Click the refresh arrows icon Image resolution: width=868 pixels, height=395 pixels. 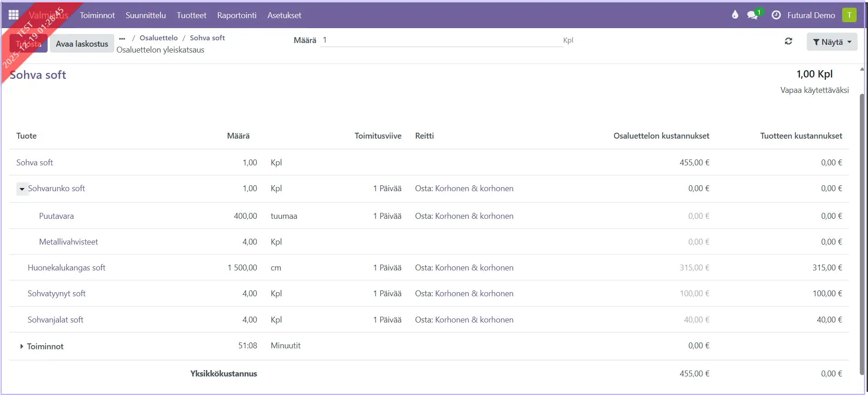click(789, 41)
